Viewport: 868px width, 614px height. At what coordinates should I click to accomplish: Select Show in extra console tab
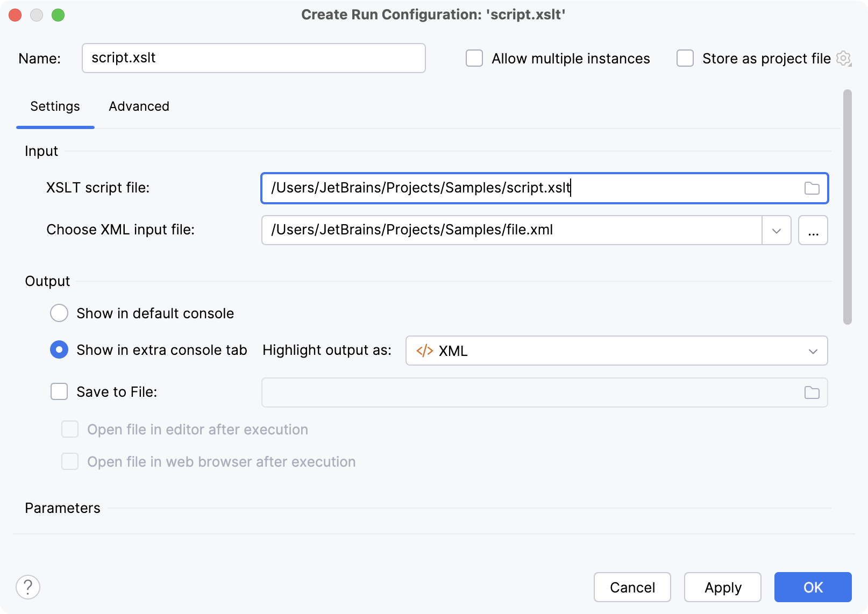[59, 349]
